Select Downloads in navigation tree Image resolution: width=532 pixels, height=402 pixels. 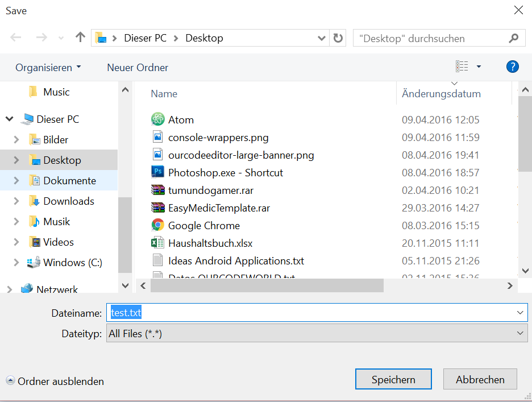tap(69, 201)
